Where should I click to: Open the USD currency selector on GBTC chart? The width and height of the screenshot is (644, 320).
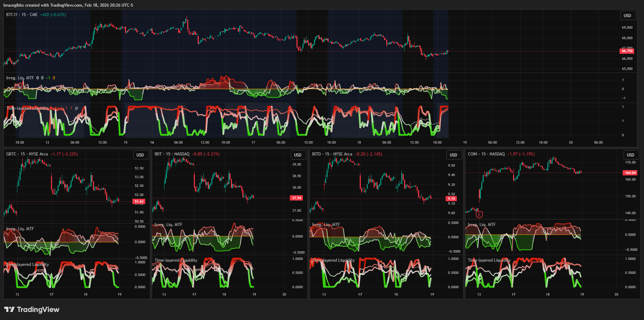coord(140,155)
